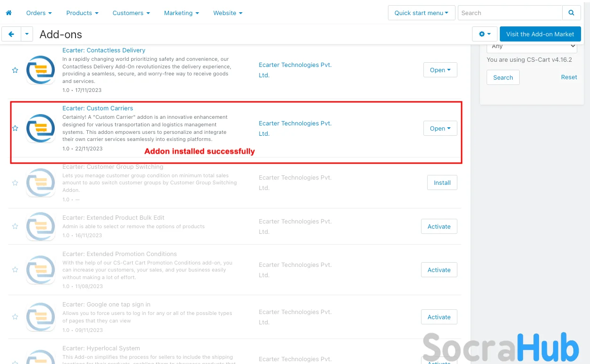The height and width of the screenshot is (364, 590).
Task: Click the search magnifier button
Action: coord(571,13)
